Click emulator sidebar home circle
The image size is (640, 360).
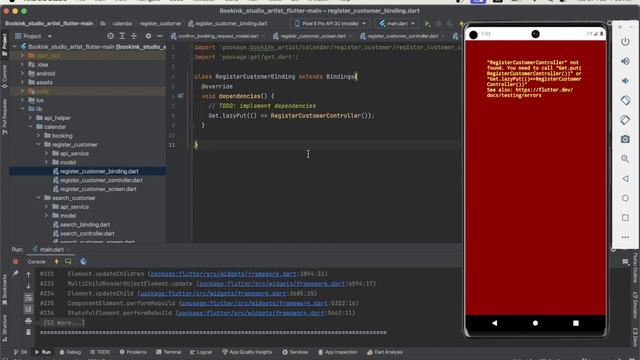pyautogui.click(x=625, y=198)
